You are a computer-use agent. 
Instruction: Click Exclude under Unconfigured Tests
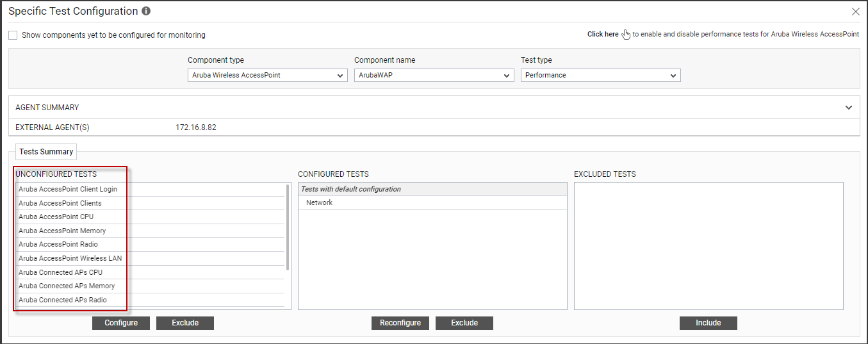click(x=185, y=323)
